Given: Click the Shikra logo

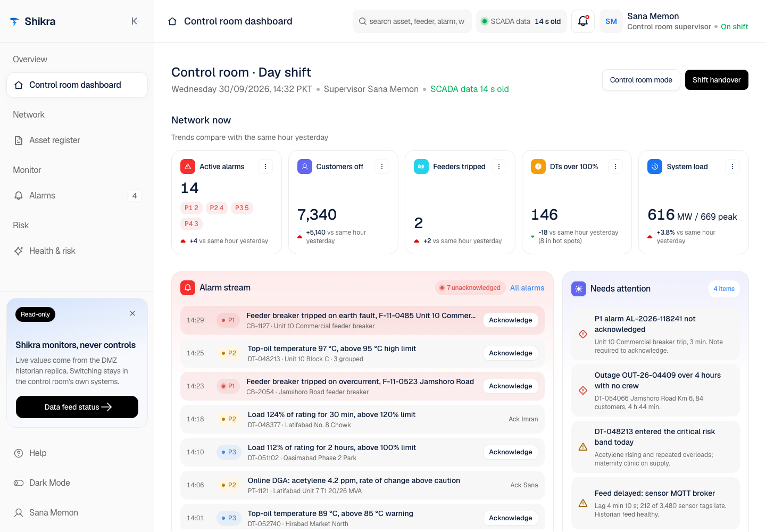Looking at the screenshot, I should click(33, 21).
